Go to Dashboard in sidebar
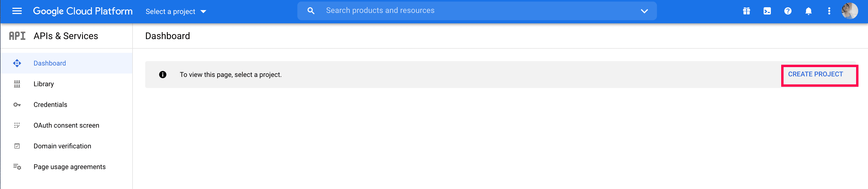Screen dimensions: 868x189 50,63
